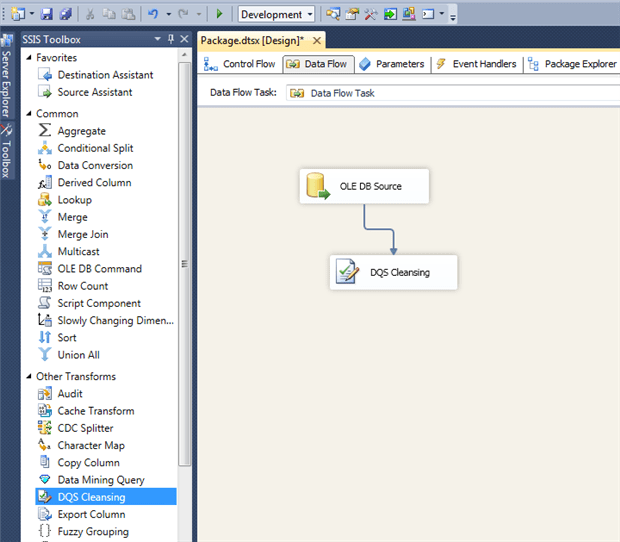
Task: Select the Sort transform icon
Action: point(45,337)
